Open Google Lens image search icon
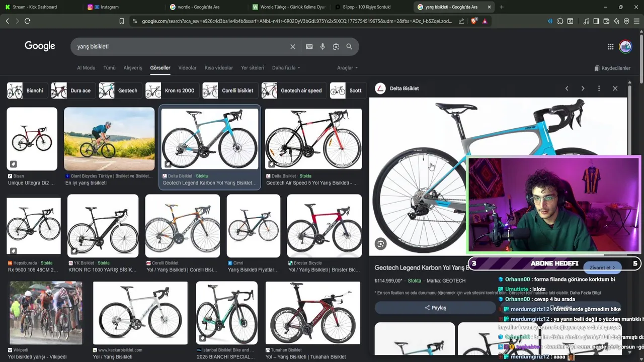This screenshot has width=644, height=362. pyautogui.click(x=336, y=46)
